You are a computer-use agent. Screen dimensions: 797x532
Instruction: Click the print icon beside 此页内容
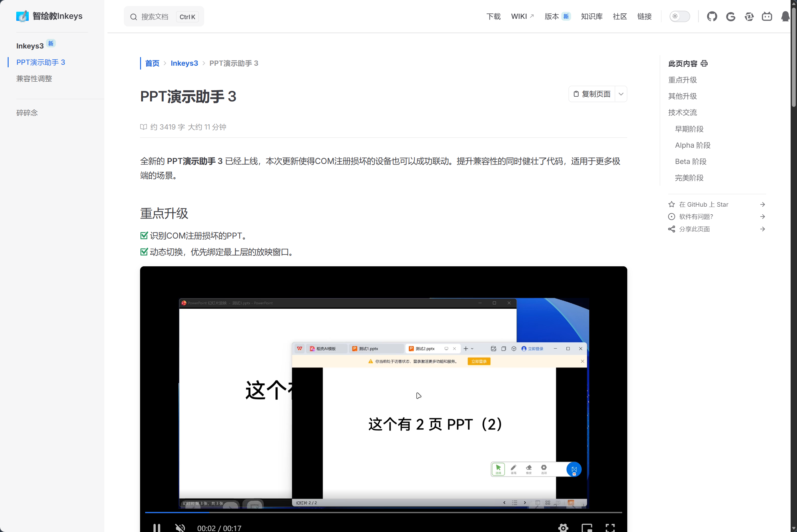[704, 63]
